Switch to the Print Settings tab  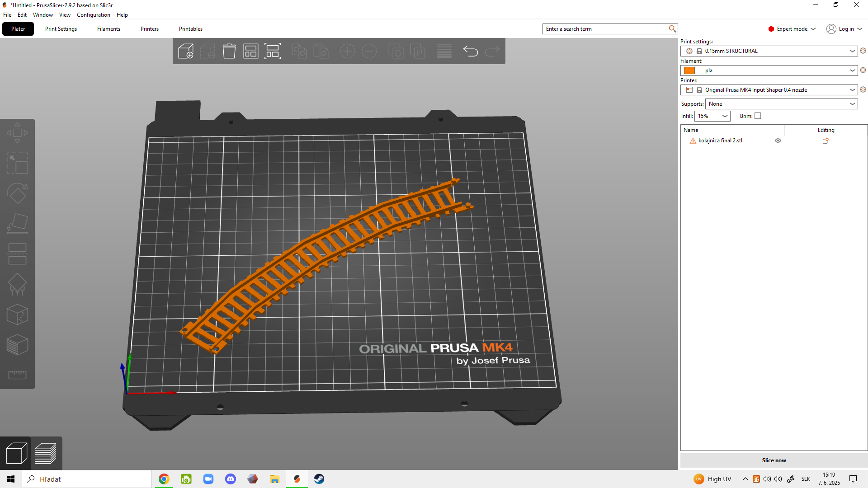(61, 29)
